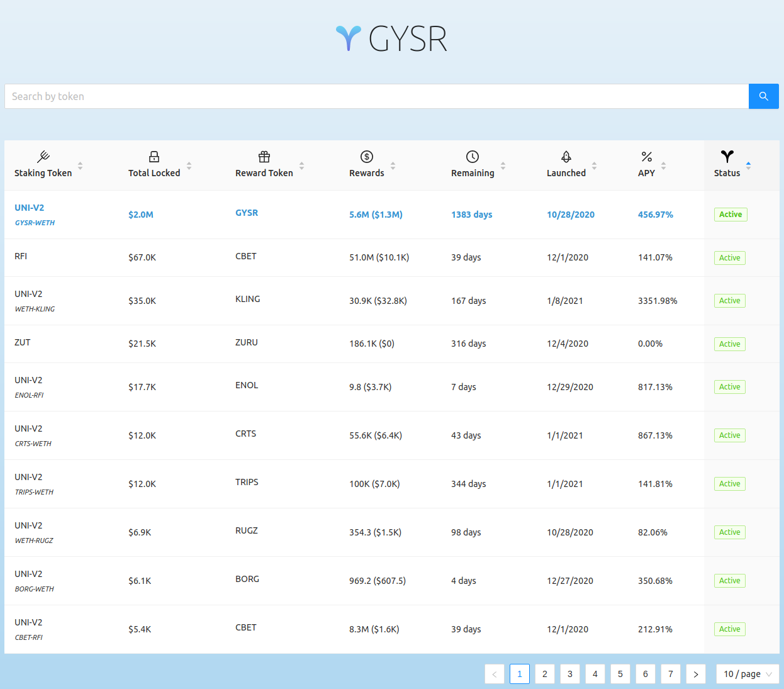
Task: Click Active tag in BORG row
Action: 730,581
